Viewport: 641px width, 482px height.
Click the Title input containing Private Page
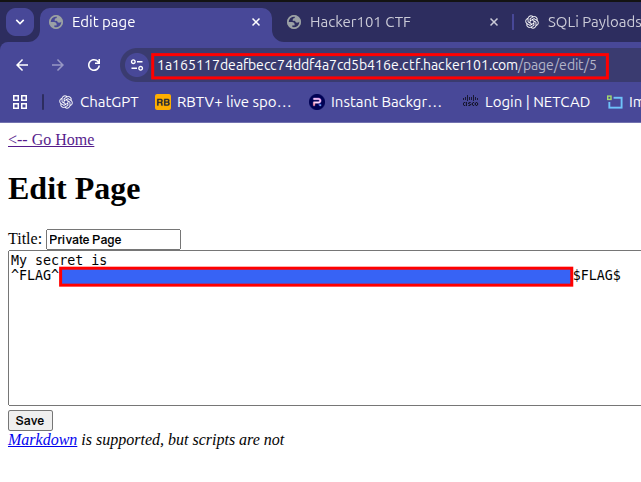(x=113, y=240)
